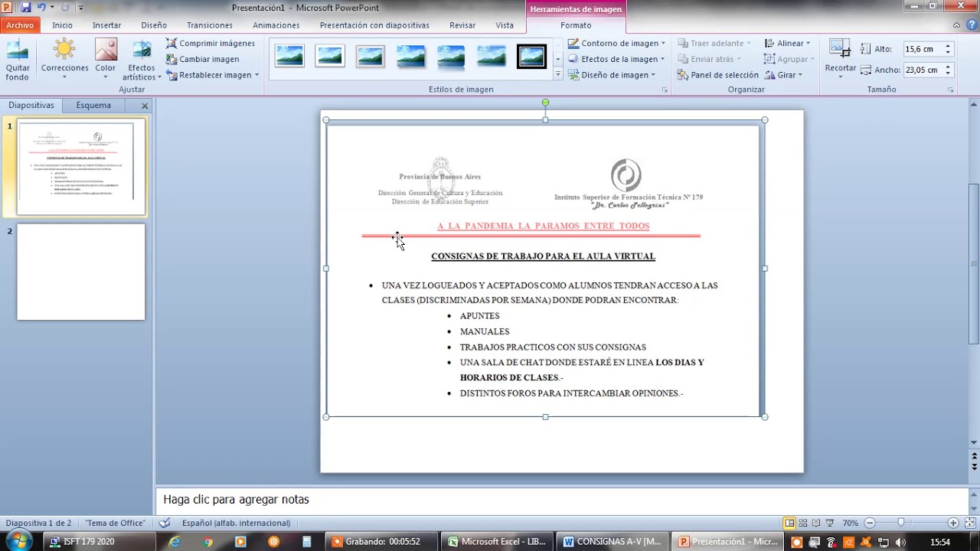980x551 pixels.
Task: Open CONSIGNAS A-V Word document from taskbar
Action: 612,542
